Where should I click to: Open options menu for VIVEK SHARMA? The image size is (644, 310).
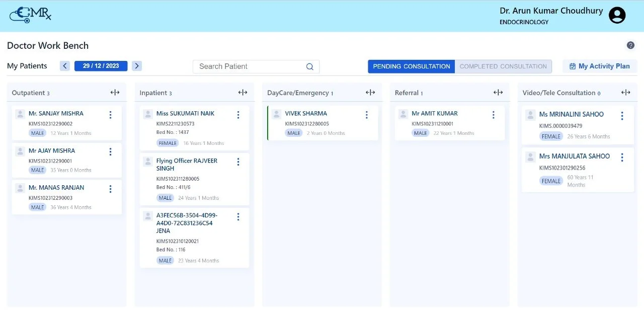367,115
